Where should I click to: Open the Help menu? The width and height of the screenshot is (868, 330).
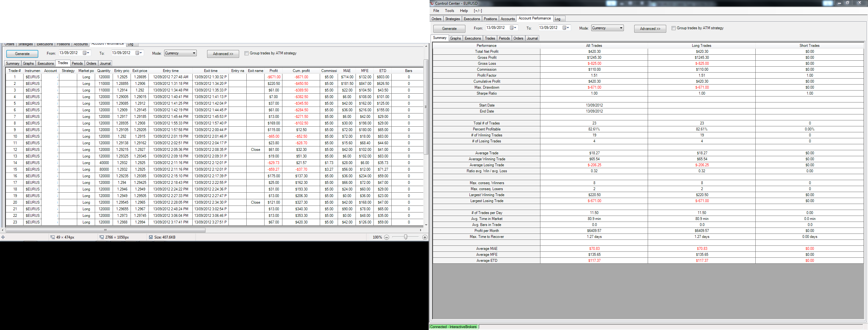pos(463,11)
